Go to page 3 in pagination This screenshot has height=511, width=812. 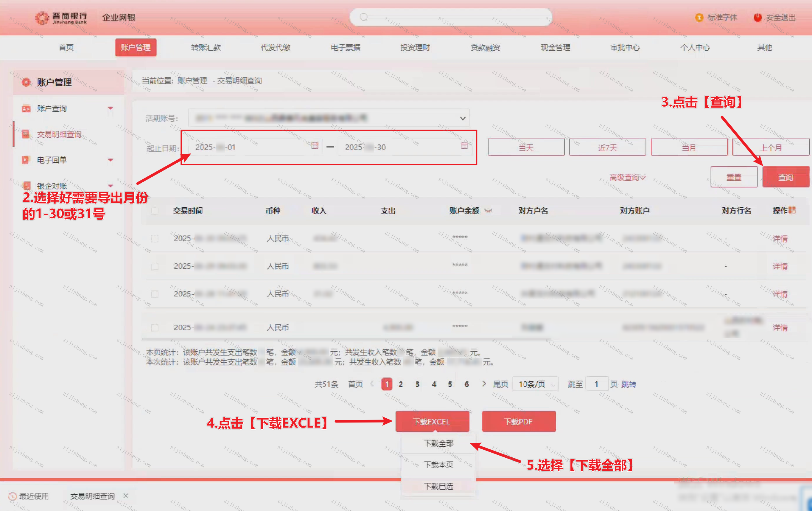point(417,384)
